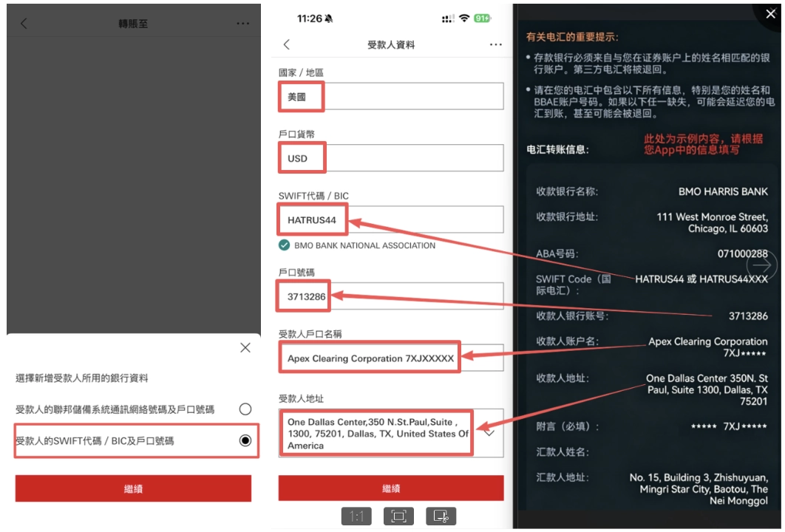The image size is (785, 532).
Task: Click the fit-to-screen icon in bottom toolbar
Action: pyautogui.click(x=398, y=516)
